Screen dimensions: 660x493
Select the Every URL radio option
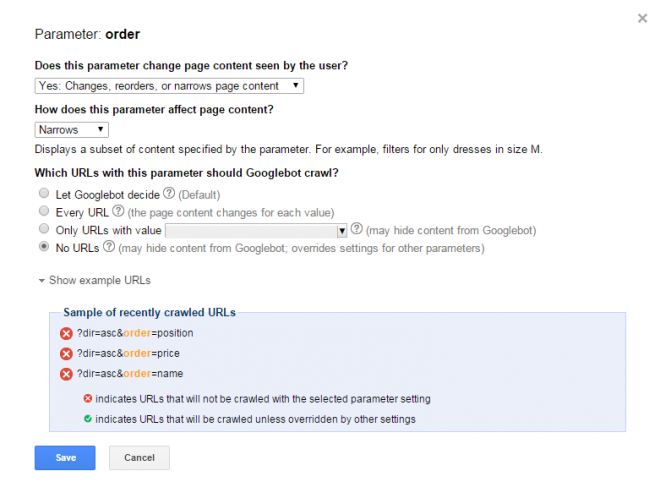click(42, 212)
